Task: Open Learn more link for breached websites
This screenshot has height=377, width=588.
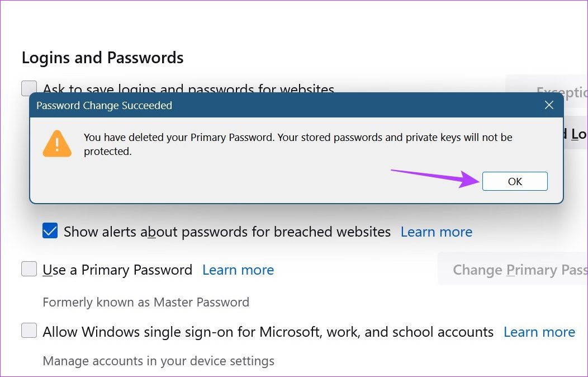Action: click(436, 232)
